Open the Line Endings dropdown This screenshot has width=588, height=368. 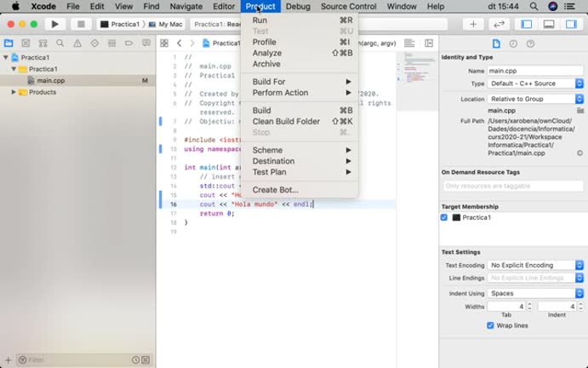point(535,278)
